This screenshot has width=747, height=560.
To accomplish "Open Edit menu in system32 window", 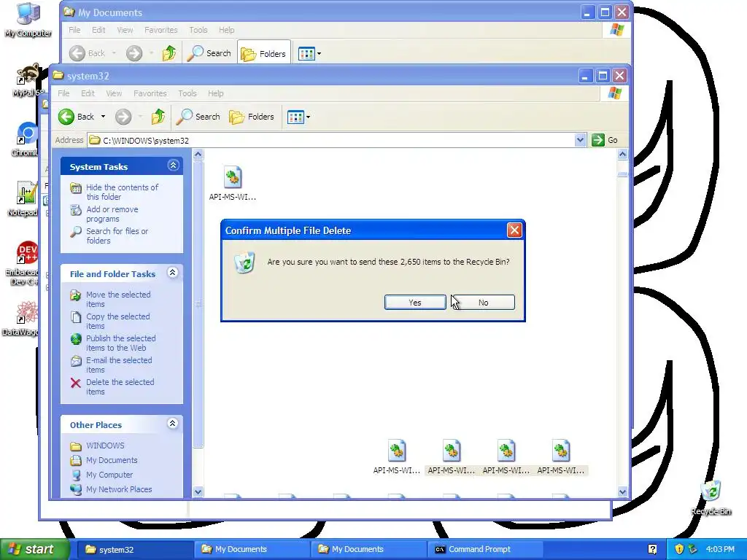I will (x=88, y=93).
